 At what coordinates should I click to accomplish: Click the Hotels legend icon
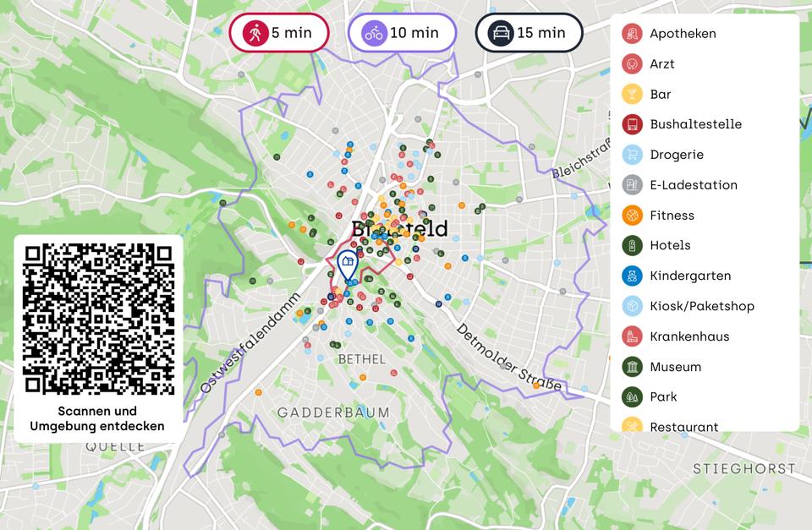pyautogui.click(x=632, y=245)
